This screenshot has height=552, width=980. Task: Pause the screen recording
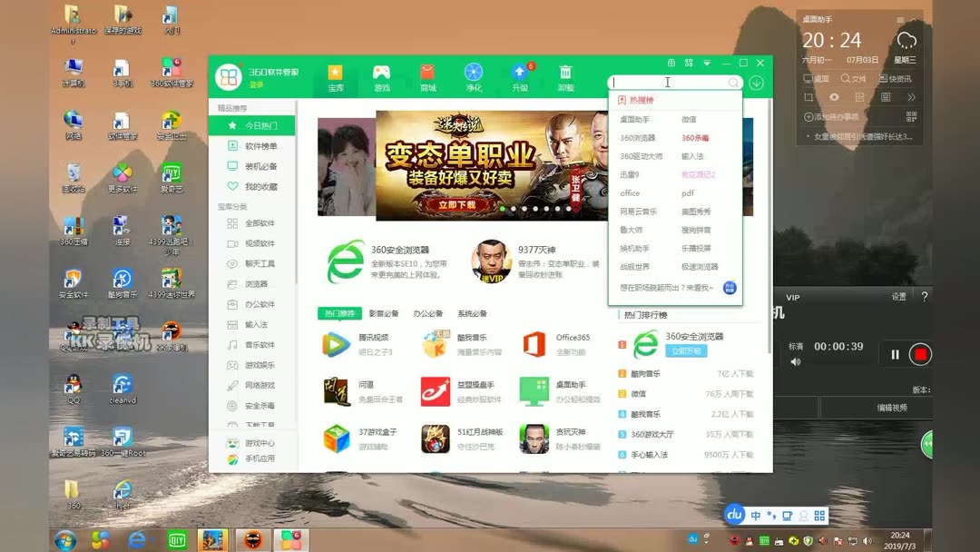pyautogui.click(x=895, y=354)
